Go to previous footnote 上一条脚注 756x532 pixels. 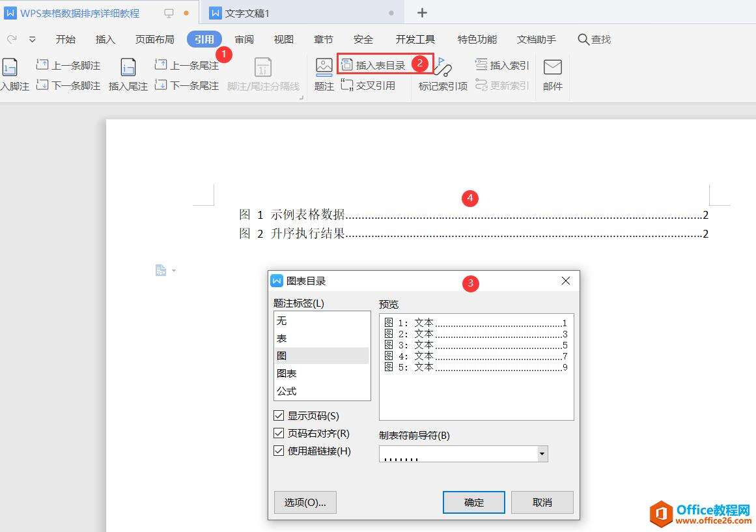pos(68,65)
